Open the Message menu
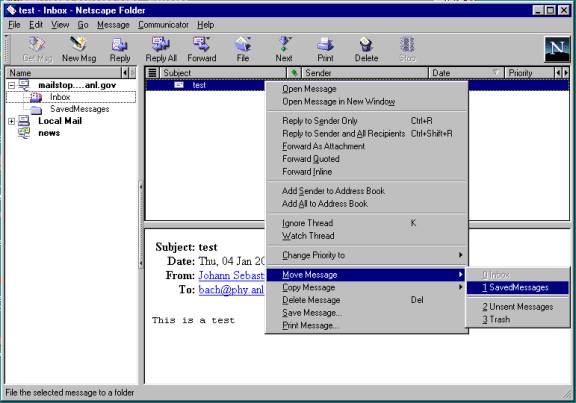The image size is (576, 403). pyautogui.click(x=113, y=25)
